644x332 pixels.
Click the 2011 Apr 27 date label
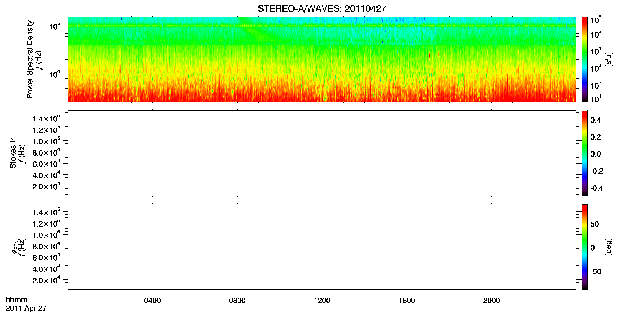click(26, 308)
